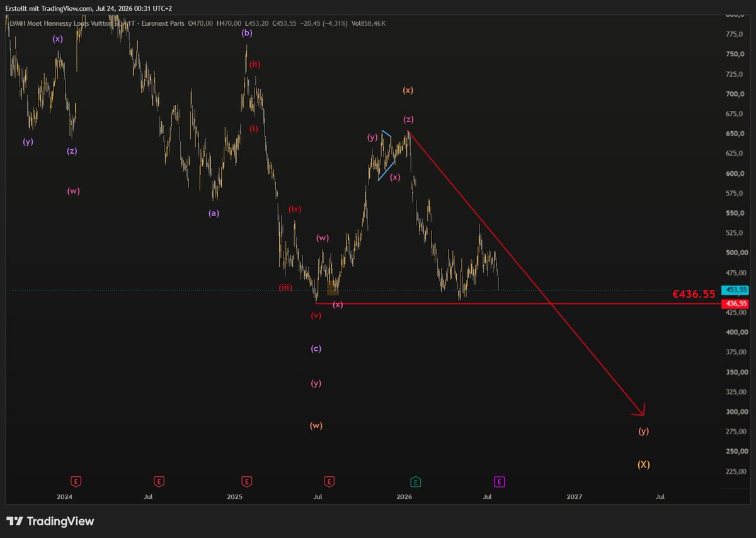
Task: Select the orange (y) wave label
Action: (x=643, y=432)
